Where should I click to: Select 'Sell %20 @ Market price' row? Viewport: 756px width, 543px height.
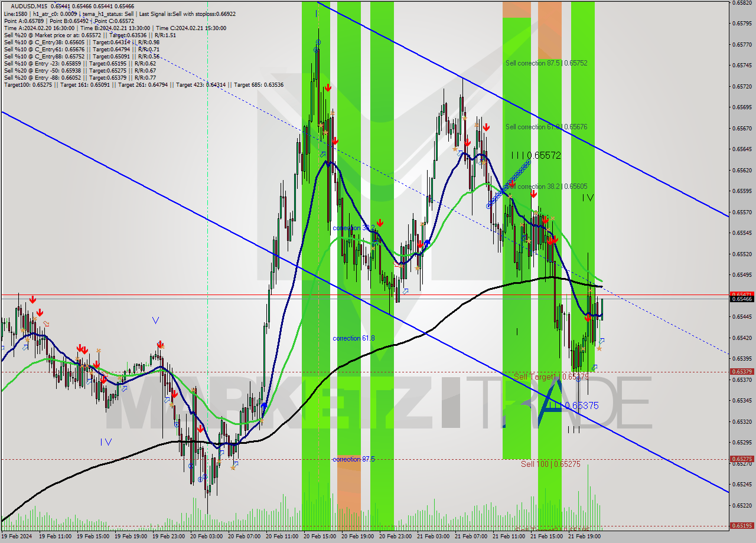(90, 35)
